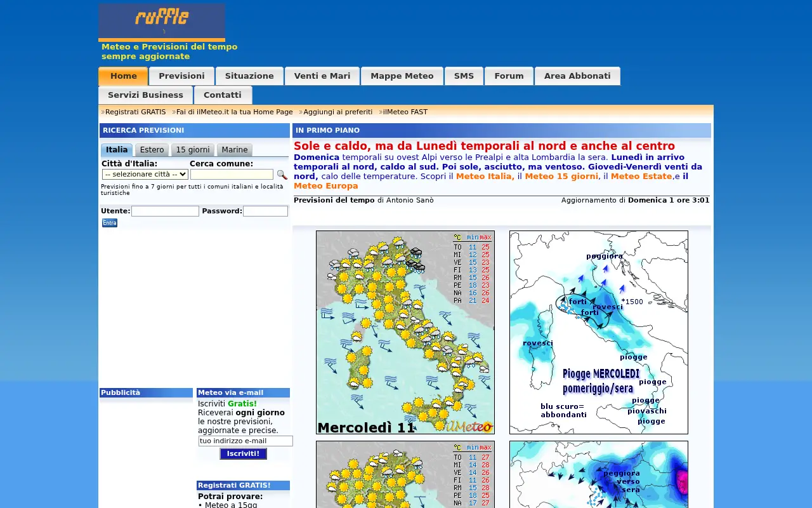Viewport: 812px width, 508px height.
Task: Click the tuo indirizzo e-mail field
Action: pyautogui.click(x=246, y=441)
